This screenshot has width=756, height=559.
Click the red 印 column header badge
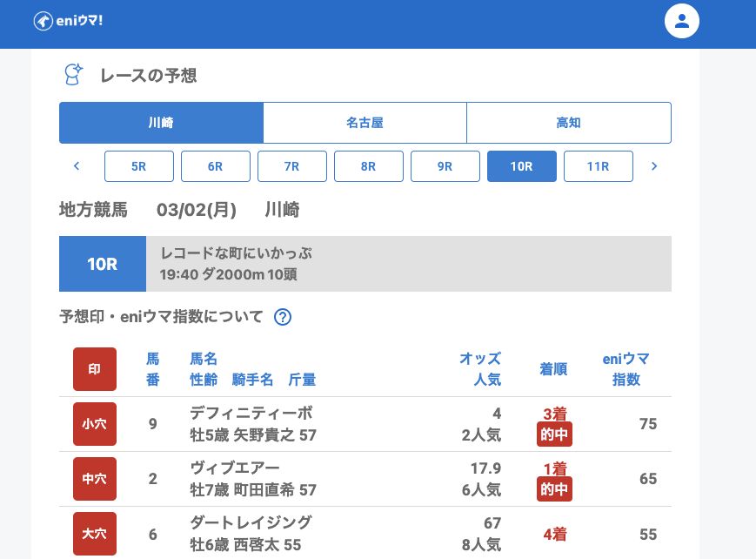point(95,369)
